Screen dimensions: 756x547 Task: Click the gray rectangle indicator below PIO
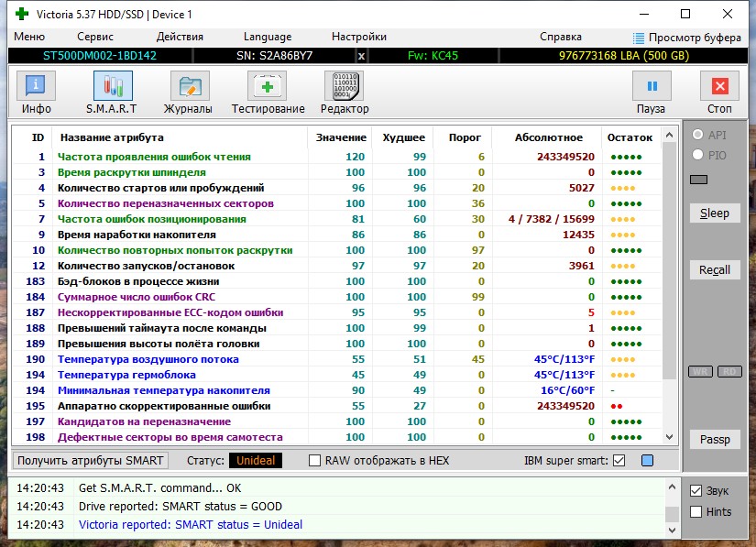click(698, 180)
